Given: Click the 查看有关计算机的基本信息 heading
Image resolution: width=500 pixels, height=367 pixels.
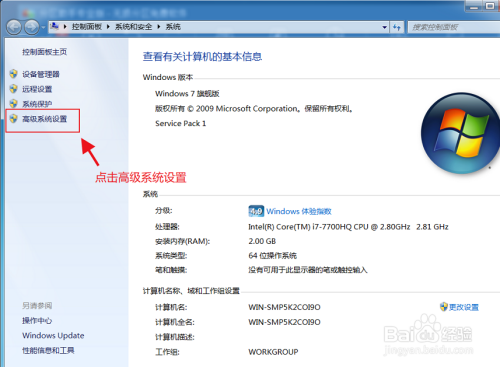Looking at the screenshot, I should (x=202, y=57).
